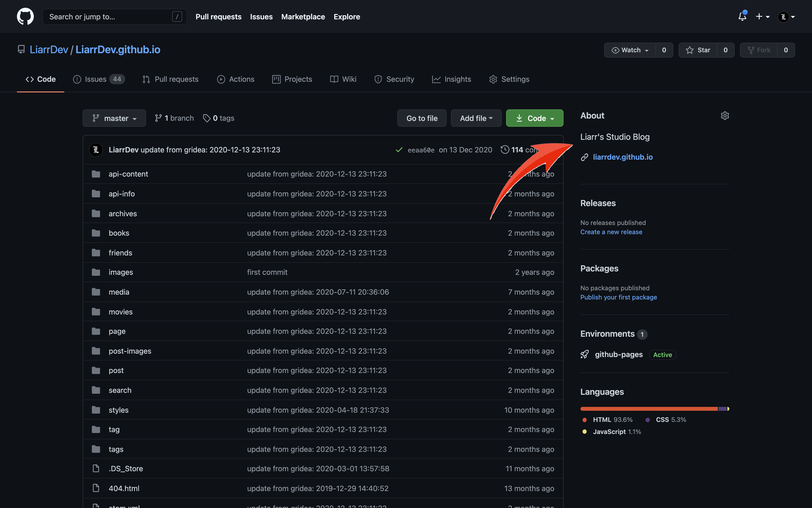Open the Pull requests repository tab

(170, 79)
